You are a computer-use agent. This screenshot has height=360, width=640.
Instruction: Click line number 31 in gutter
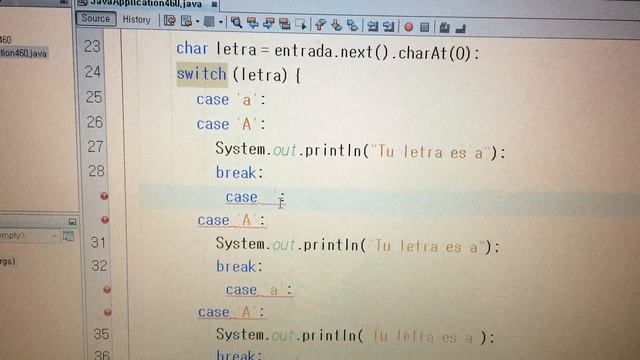[x=98, y=242]
